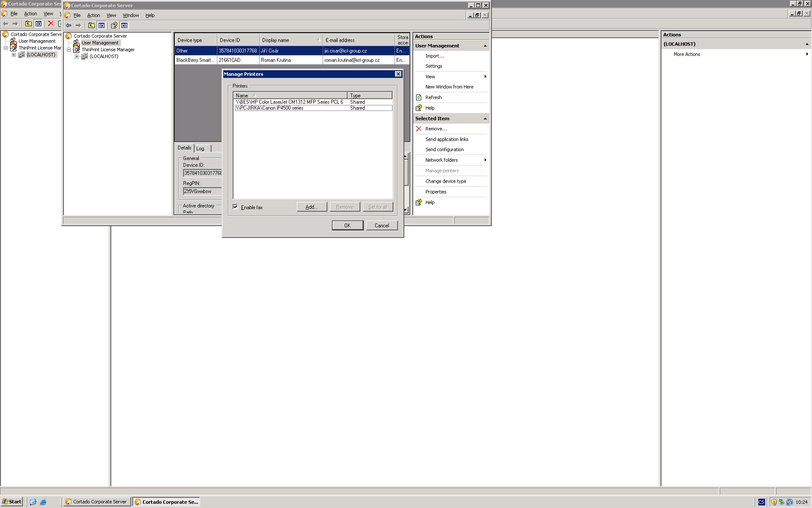Uncheck the Enable fax checkbox

236,207
